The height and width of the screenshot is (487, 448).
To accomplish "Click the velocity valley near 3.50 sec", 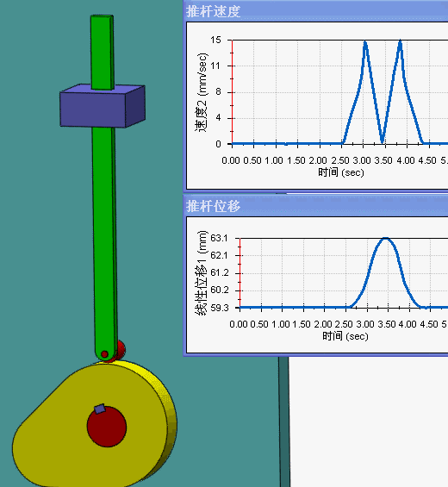I will pos(383,141).
